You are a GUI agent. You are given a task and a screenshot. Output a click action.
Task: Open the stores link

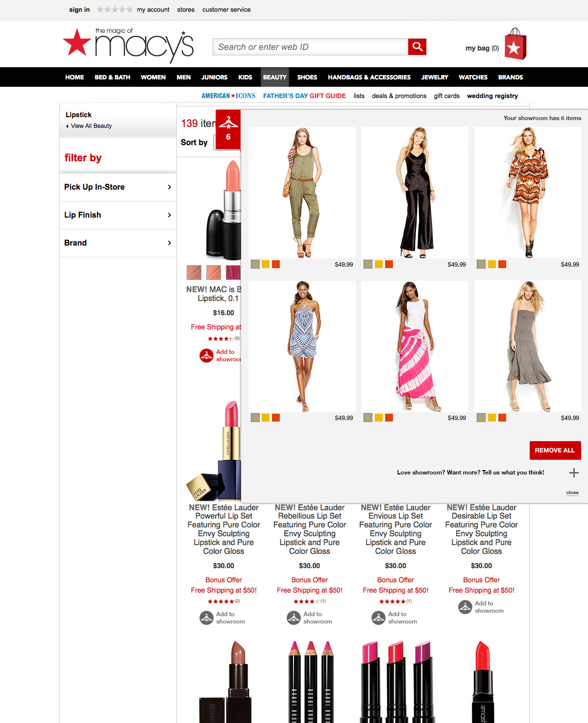click(x=186, y=9)
